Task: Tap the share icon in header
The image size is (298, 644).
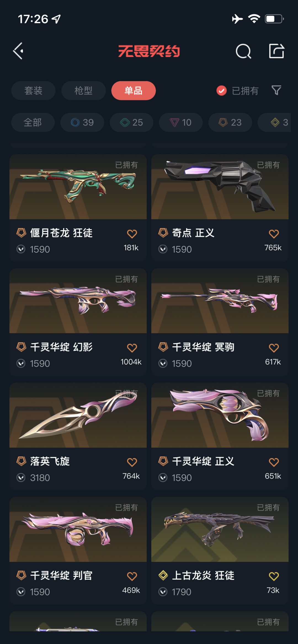Action: point(276,51)
